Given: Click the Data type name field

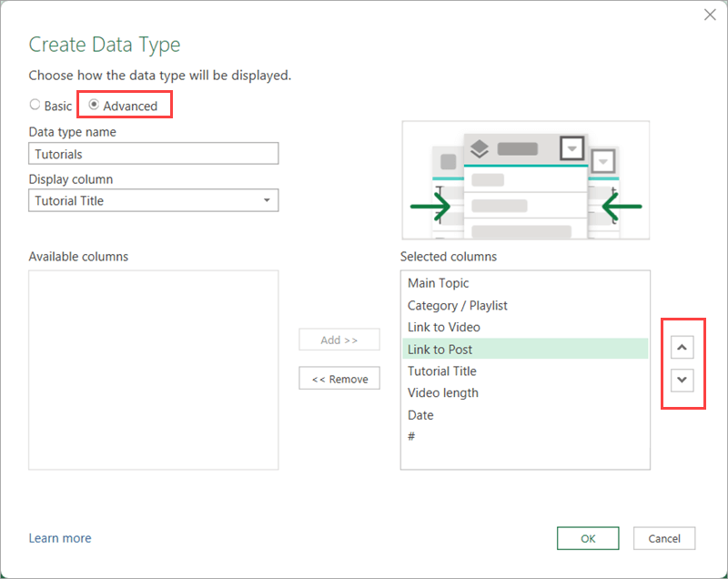Looking at the screenshot, I should (x=153, y=154).
